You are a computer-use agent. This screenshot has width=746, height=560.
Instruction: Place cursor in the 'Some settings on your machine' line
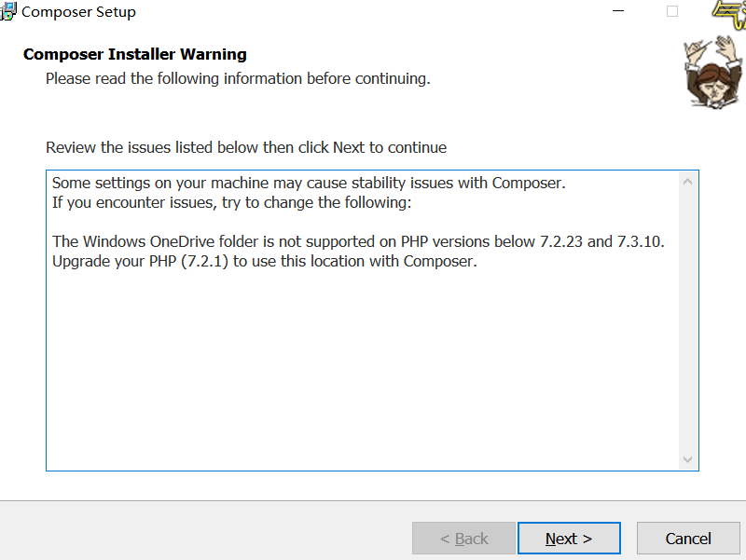click(309, 183)
